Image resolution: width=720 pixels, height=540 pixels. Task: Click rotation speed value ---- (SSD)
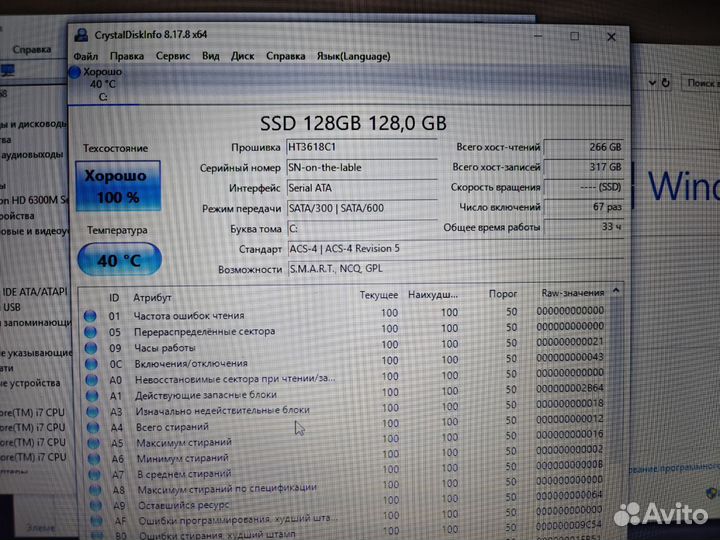click(583, 187)
